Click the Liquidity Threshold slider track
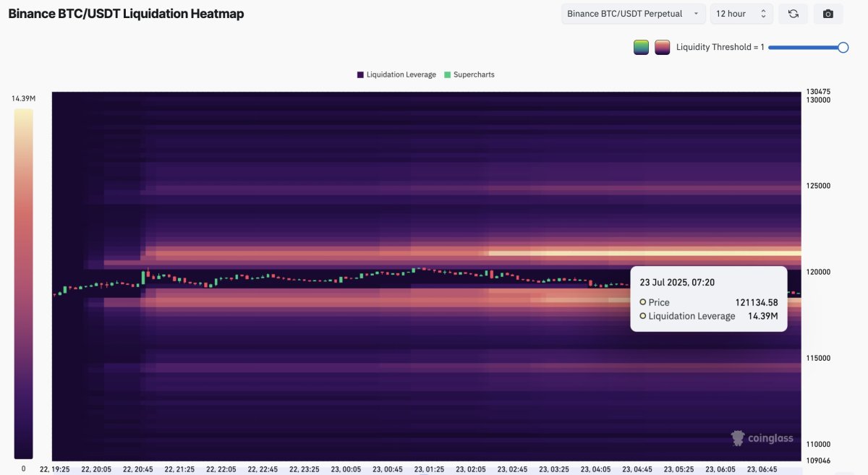868x475 pixels. 803,47
